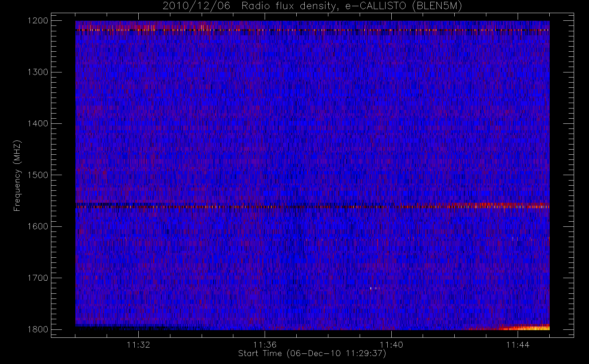589x364 pixels.
Task: Click the 1800 frequency tick label
Action: pyautogui.click(x=38, y=329)
